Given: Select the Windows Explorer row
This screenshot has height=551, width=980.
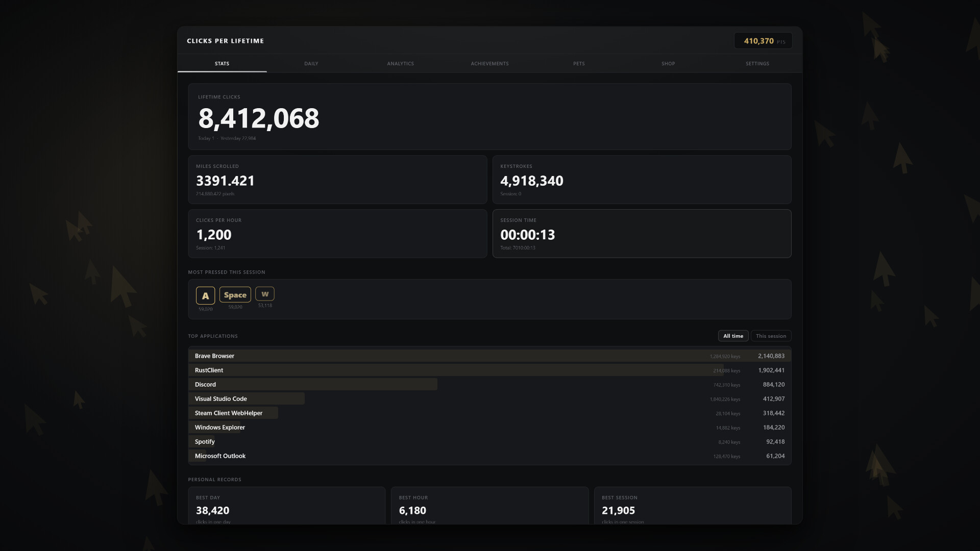Looking at the screenshot, I should pos(489,427).
